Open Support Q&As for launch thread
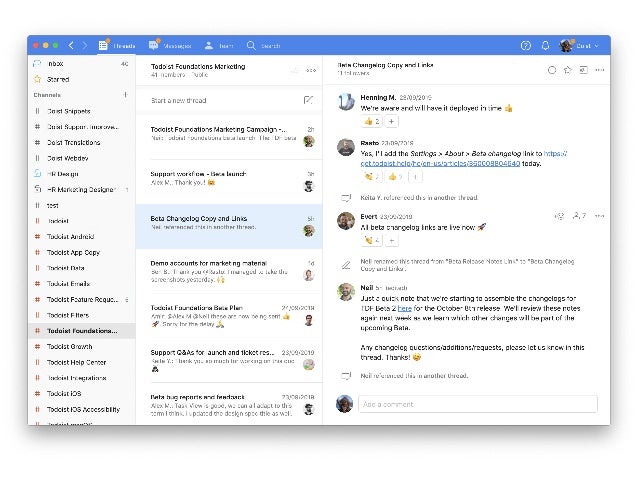 click(x=229, y=361)
